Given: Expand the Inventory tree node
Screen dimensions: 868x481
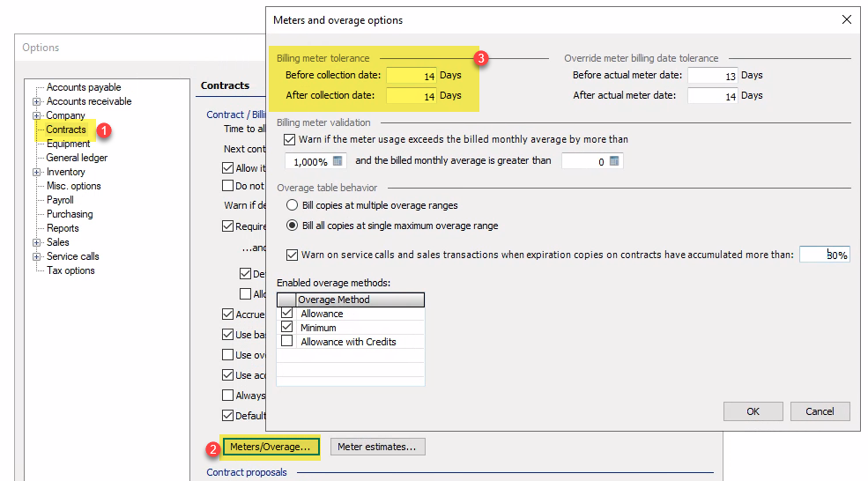Looking at the screenshot, I should point(36,172).
